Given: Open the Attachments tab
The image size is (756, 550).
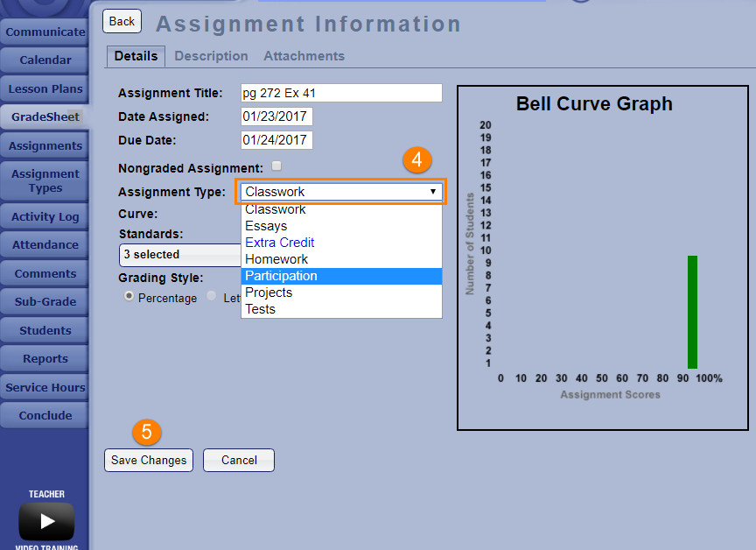Looking at the screenshot, I should point(304,56).
